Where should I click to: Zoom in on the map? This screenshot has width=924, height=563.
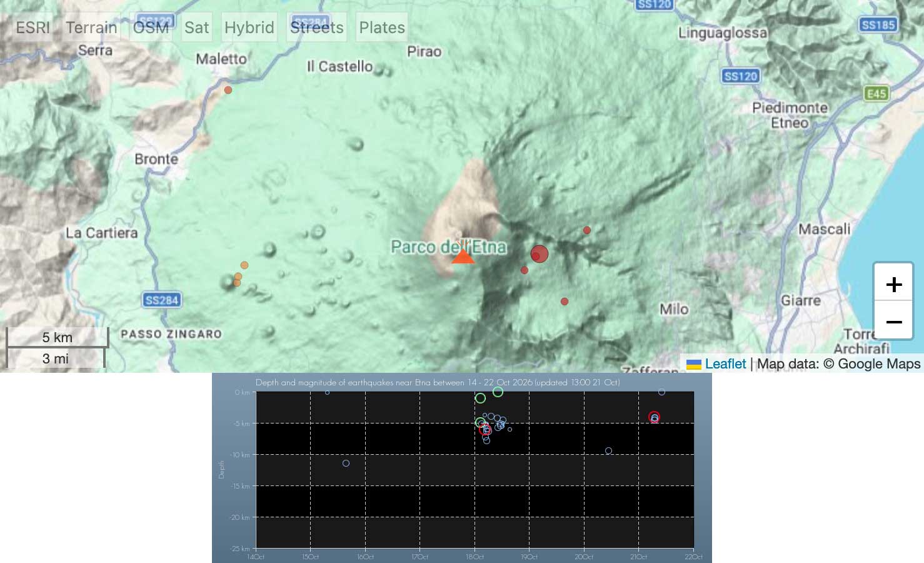(x=894, y=284)
